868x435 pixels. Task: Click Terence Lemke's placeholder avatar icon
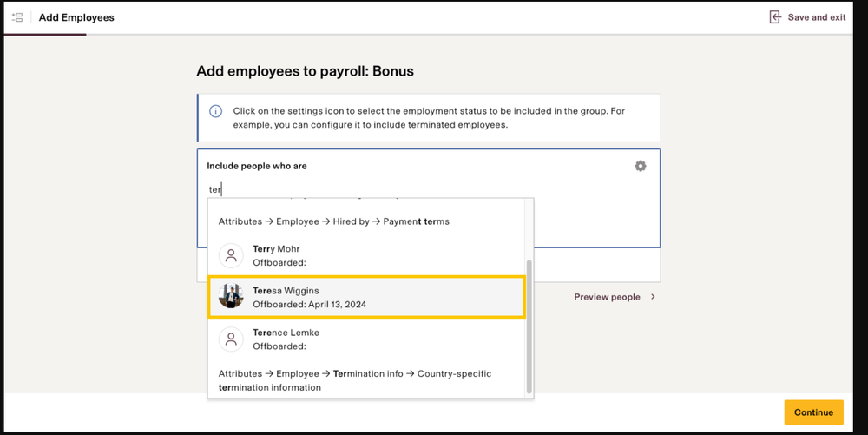(x=231, y=339)
